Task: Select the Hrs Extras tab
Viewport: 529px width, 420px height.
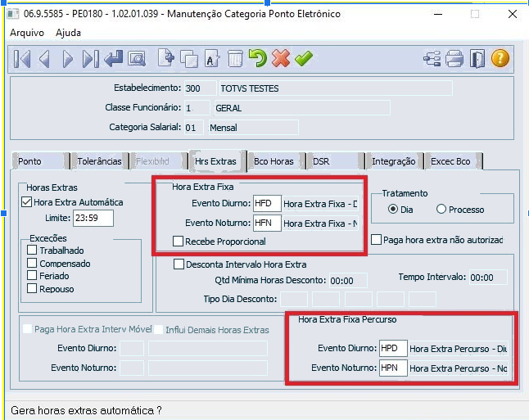Action: 218,161
